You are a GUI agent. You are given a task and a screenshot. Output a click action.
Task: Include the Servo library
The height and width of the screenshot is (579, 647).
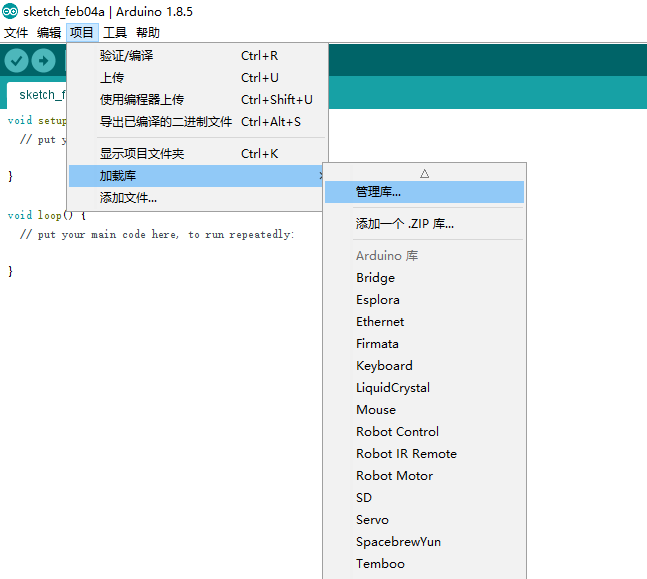[x=424, y=520]
